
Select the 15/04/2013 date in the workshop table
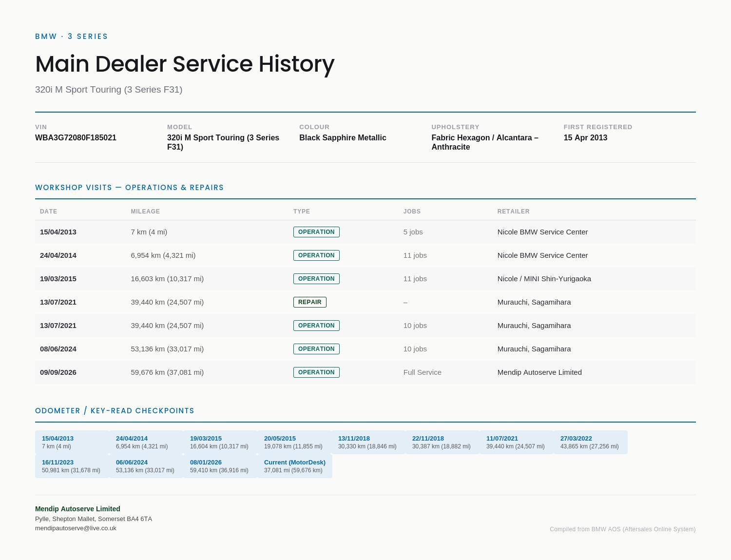[x=58, y=232]
